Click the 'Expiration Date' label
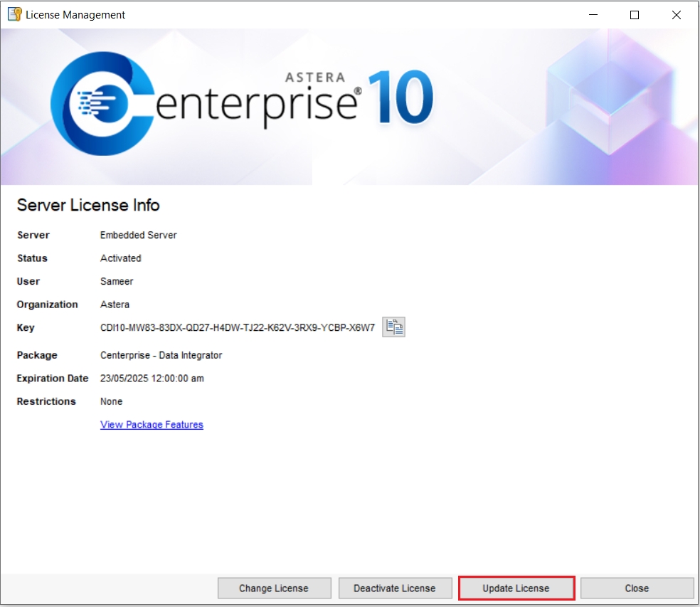This screenshot has width=700, height=607. pos(52,379)
